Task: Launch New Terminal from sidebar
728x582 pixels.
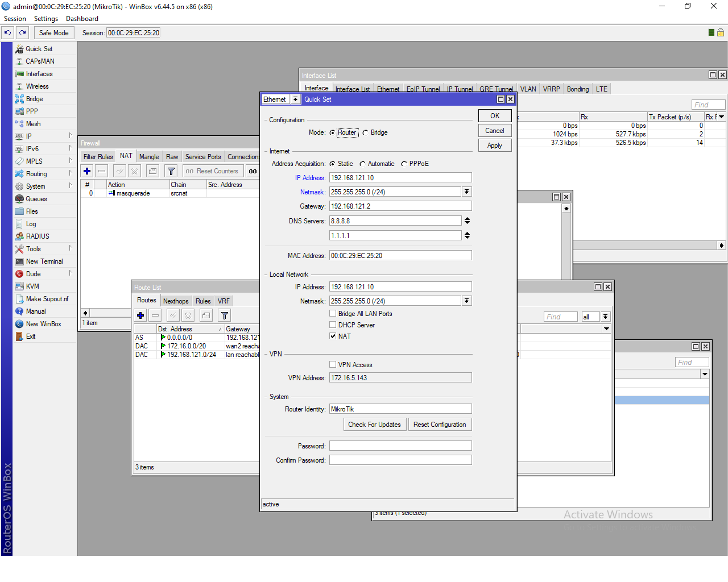Action: (44, 261)
